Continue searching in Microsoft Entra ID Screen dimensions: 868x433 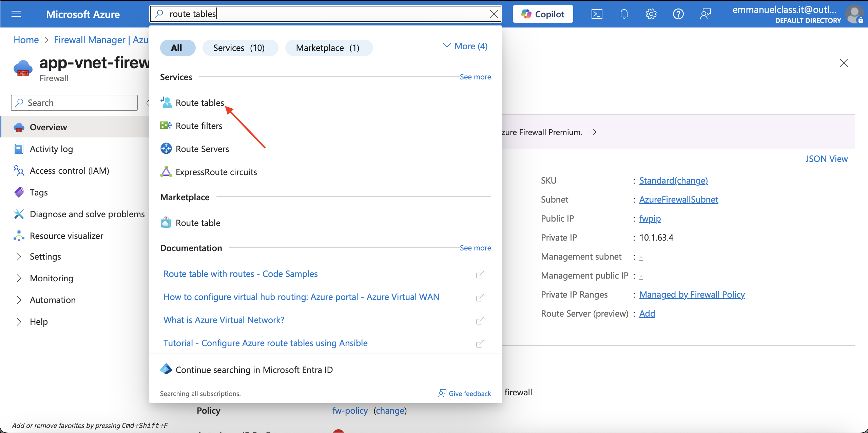tap(254, 370)
